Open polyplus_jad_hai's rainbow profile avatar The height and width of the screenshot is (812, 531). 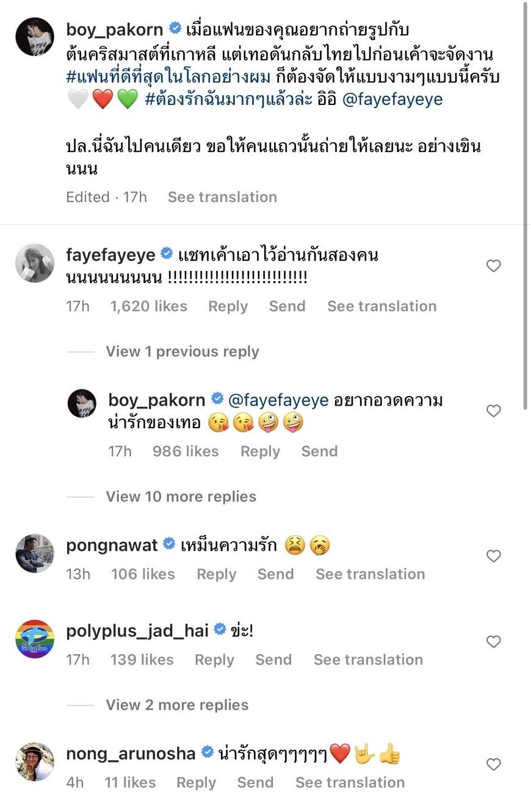pos(35,639)
